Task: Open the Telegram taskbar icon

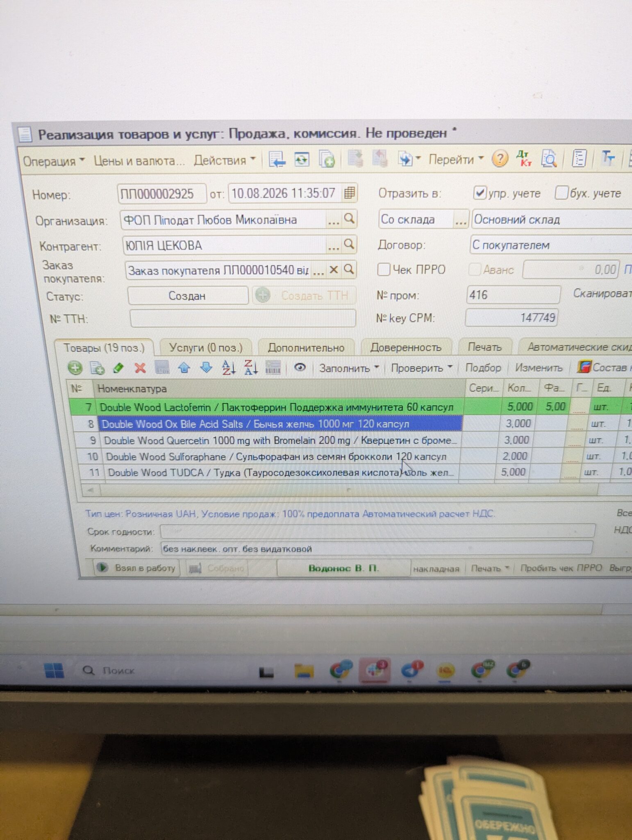Action: (x=411, y=670)
